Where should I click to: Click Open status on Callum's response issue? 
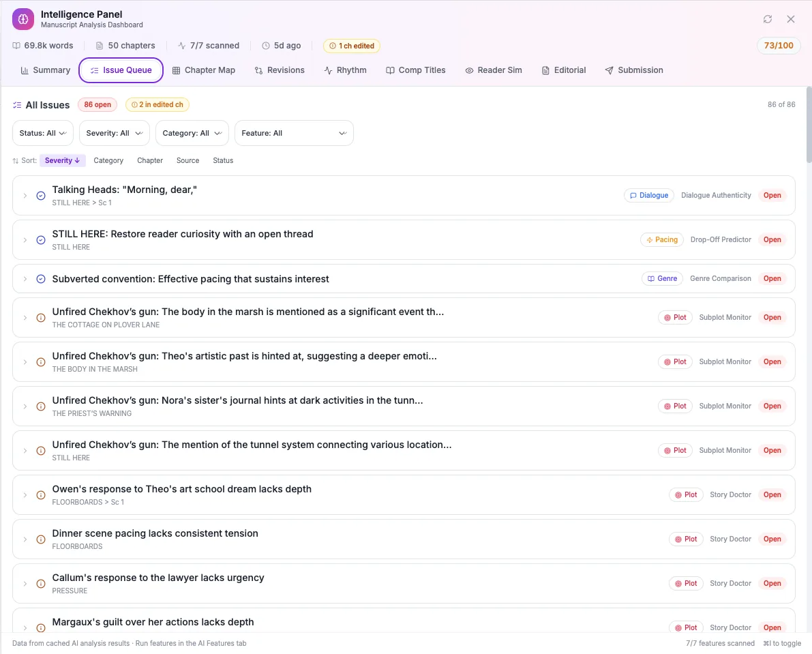pyautogui.click(x=772, y=584)
